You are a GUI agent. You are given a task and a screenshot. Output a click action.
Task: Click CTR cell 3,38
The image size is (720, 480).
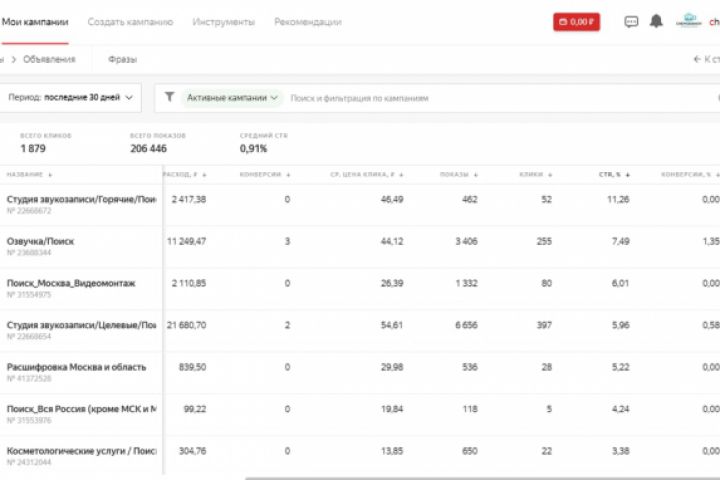[620, 451]
